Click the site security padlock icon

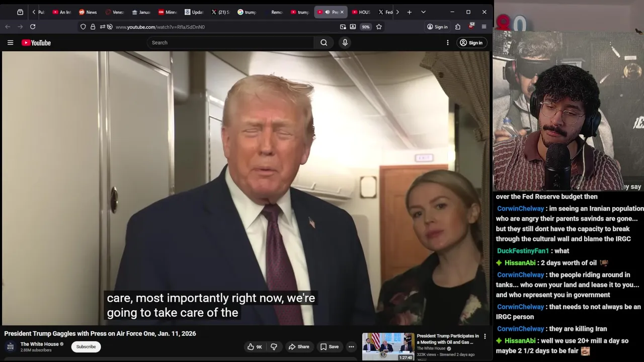93,27
